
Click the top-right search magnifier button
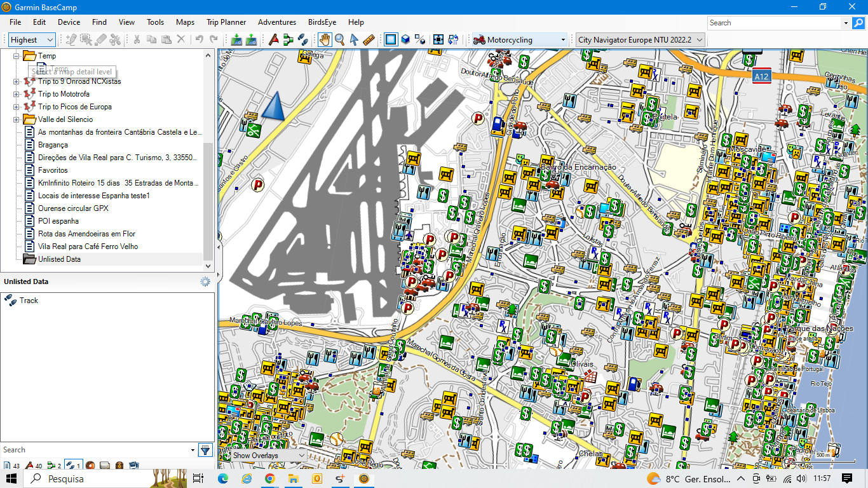coord(858,23)
